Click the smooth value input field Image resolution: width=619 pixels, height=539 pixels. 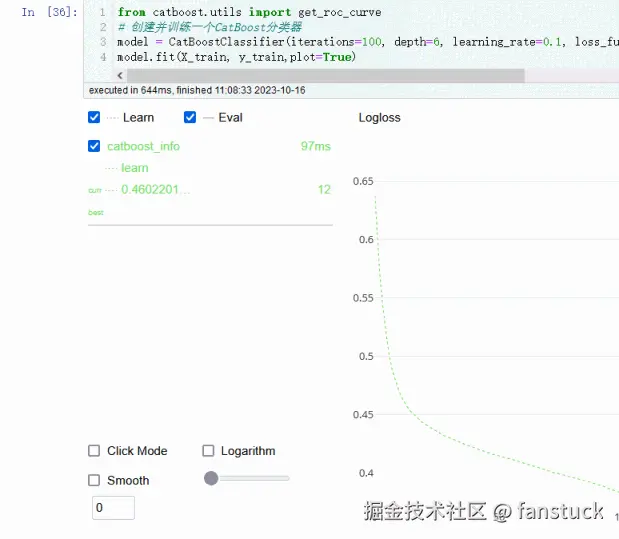pyautogui.click(x=113, y=508)
